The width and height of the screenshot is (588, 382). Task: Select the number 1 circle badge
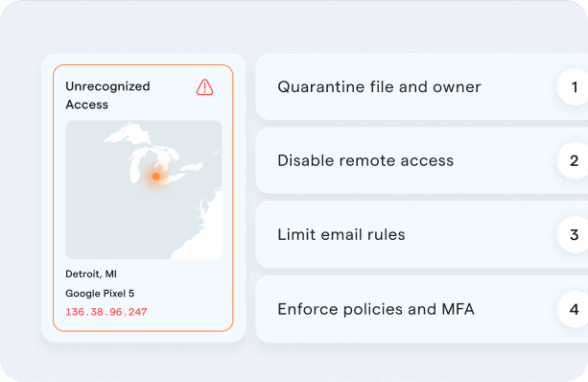[x=574, y=87]
